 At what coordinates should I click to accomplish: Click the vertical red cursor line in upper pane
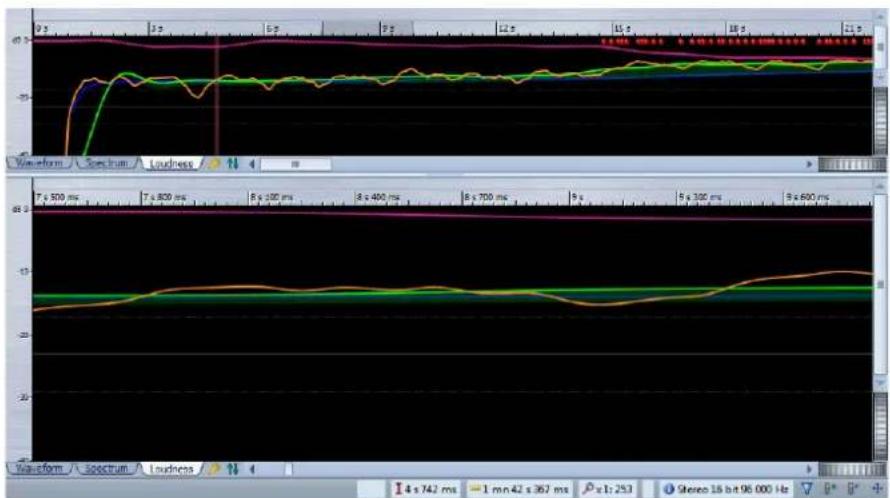coord(217,95)
